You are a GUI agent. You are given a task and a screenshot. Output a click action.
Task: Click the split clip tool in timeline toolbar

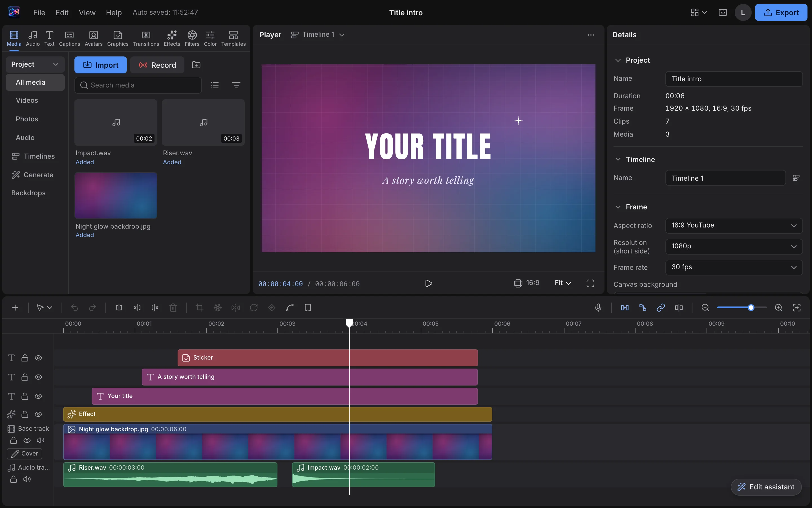click(119, 307)
